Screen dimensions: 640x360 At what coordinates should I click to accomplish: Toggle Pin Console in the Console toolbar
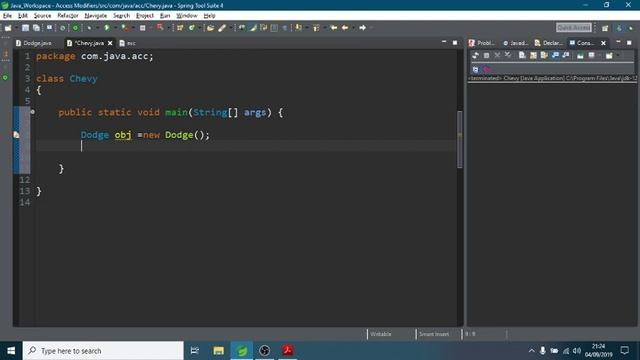[580, 55]
